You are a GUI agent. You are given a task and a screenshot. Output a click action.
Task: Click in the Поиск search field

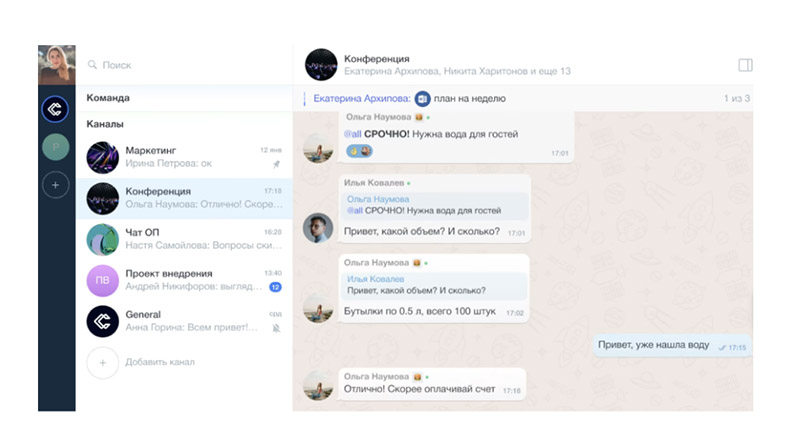coord(184,65)
